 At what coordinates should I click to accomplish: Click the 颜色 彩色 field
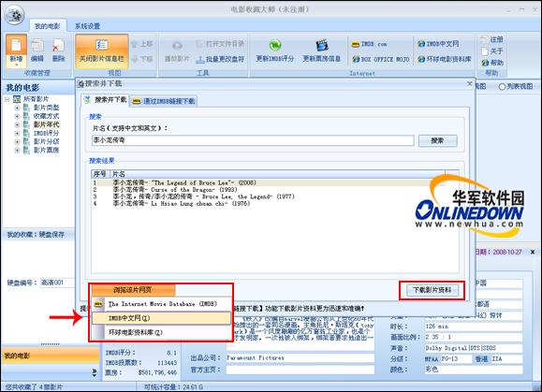pos(474,370)
